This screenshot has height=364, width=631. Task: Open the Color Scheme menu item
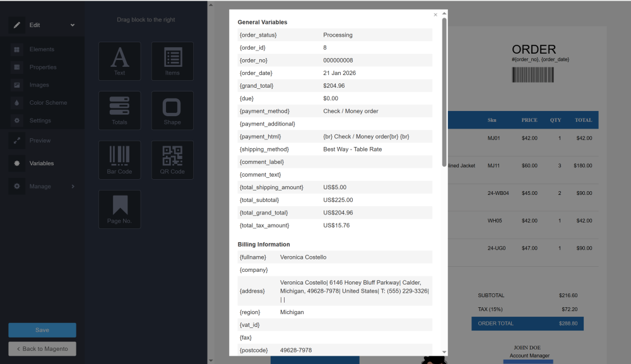[49, 103]
